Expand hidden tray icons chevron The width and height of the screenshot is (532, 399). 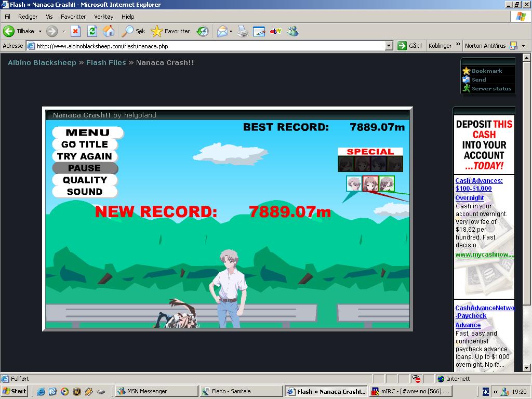495,392
